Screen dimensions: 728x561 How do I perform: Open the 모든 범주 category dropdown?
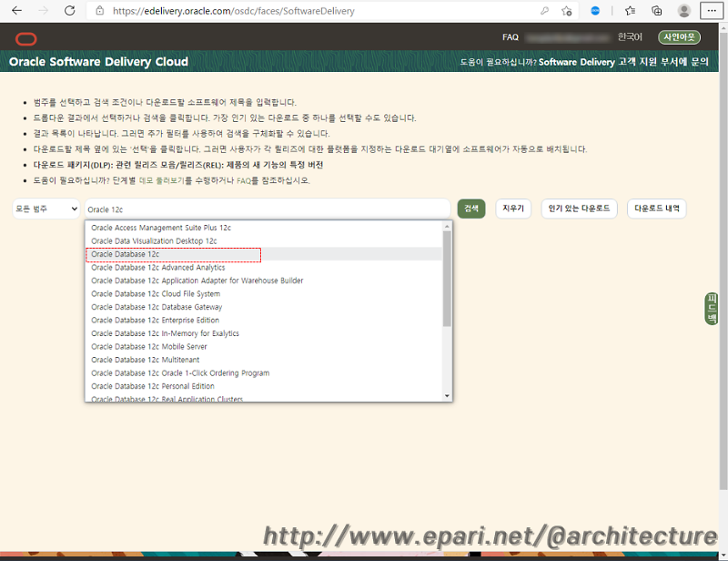coord(46,209)
